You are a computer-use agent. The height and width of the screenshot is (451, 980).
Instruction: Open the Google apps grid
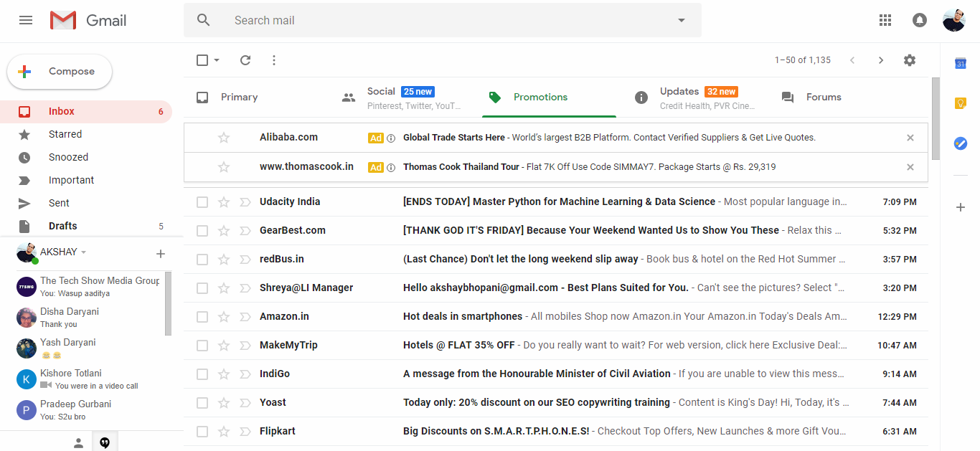click(885, 19)
